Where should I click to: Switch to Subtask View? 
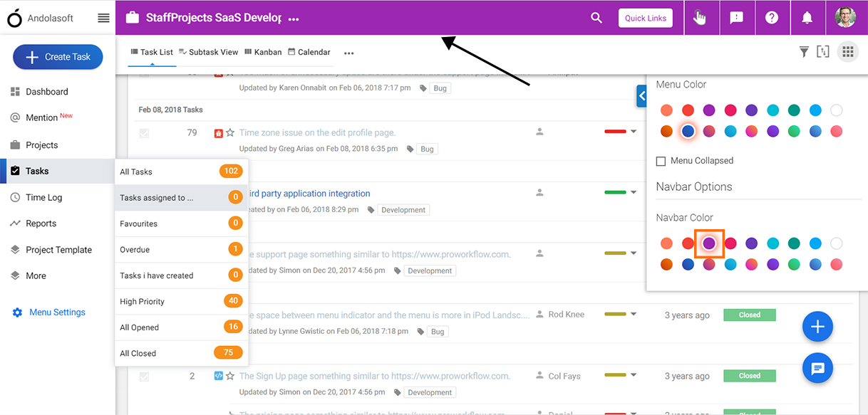pos(208,52)
